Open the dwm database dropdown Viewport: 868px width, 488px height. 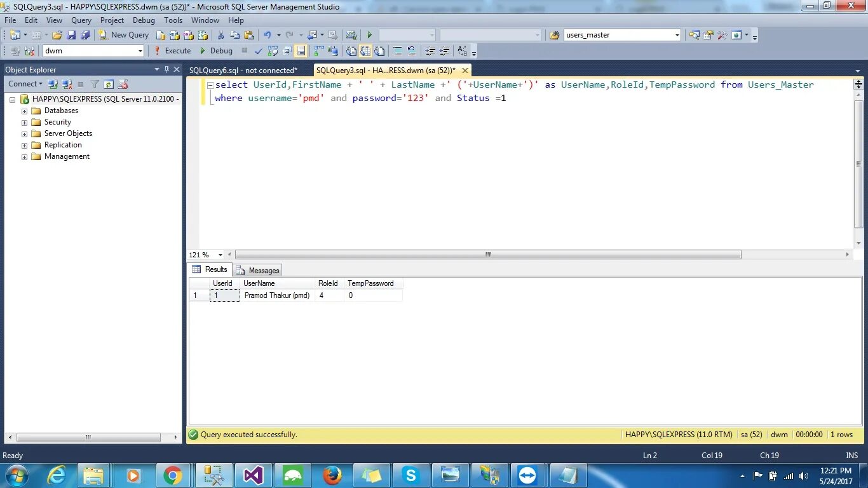click(x=140, y=51)
